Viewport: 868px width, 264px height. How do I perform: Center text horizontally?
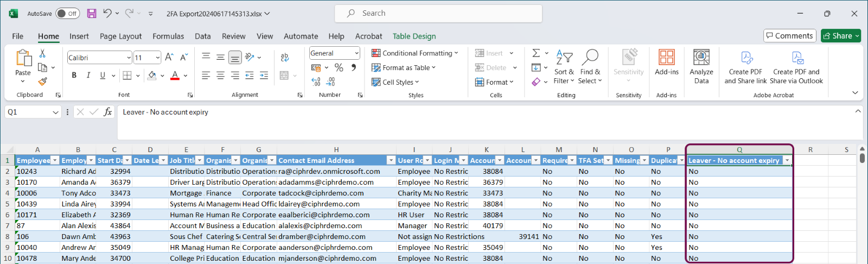[x=220, y=76]
